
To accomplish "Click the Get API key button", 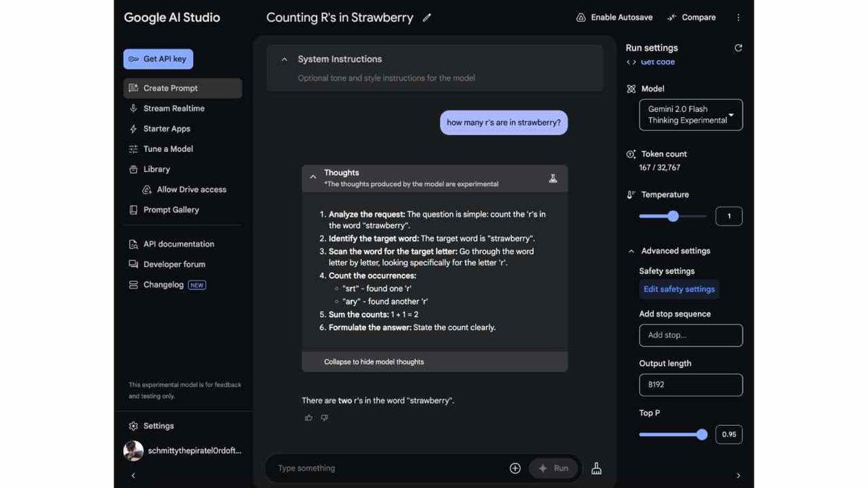I will [x=158, y=59].
